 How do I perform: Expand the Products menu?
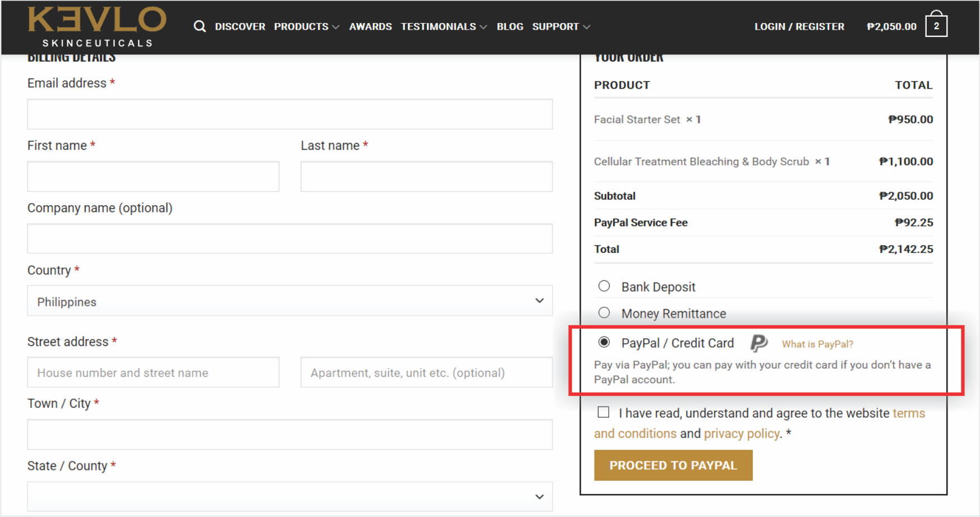[306, 26]
